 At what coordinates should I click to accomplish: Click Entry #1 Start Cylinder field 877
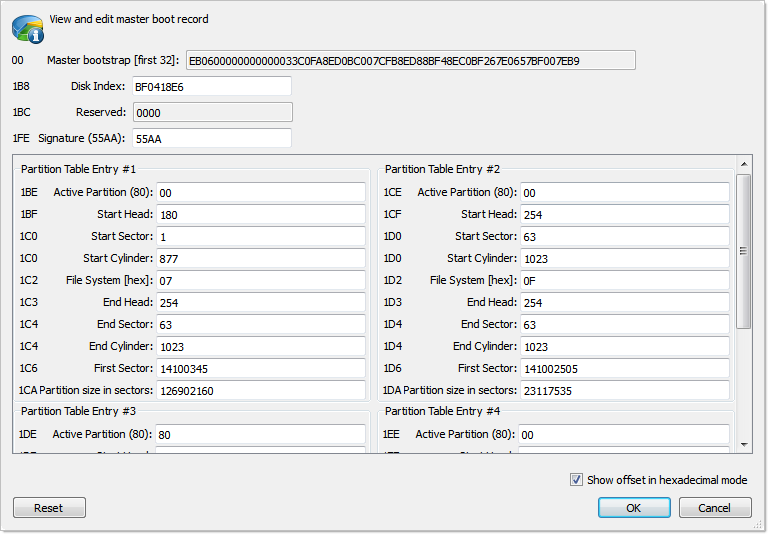point(260,259)
